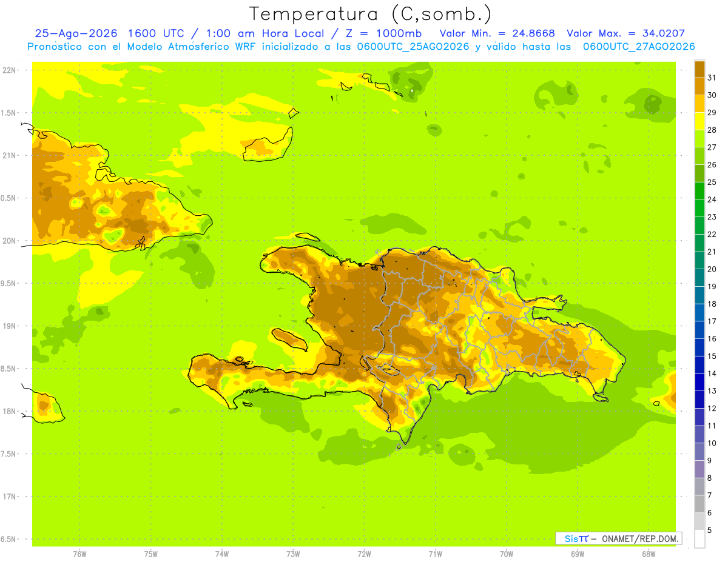Pick the blue swatch between 16 and 17
Screen dimensions: 728x562
tap(699, 330)
